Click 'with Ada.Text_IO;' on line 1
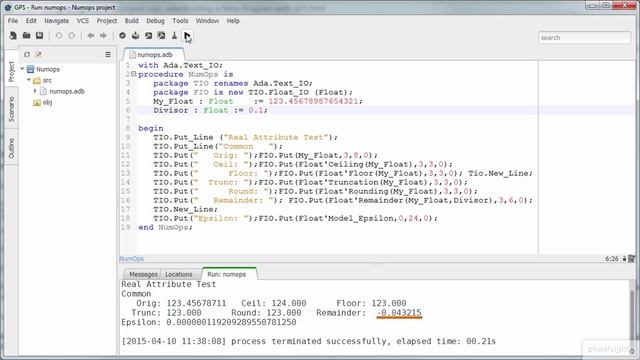 (x=180, y=65)
